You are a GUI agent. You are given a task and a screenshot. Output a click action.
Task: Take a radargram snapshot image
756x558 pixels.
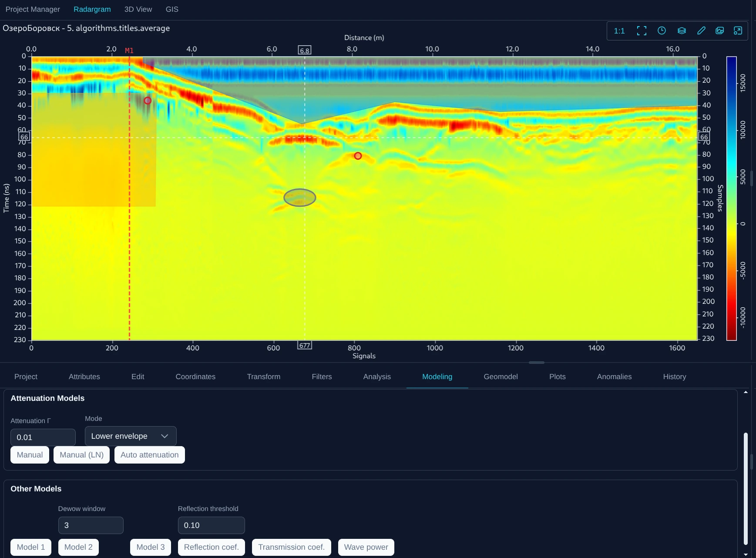(719, 30)
